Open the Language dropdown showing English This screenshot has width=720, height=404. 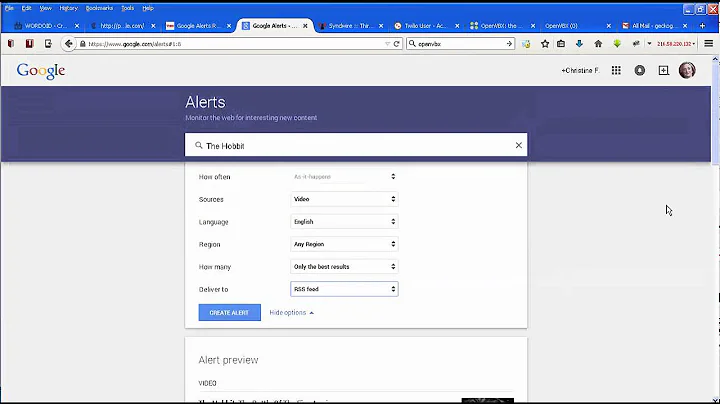tap(344, 222)
